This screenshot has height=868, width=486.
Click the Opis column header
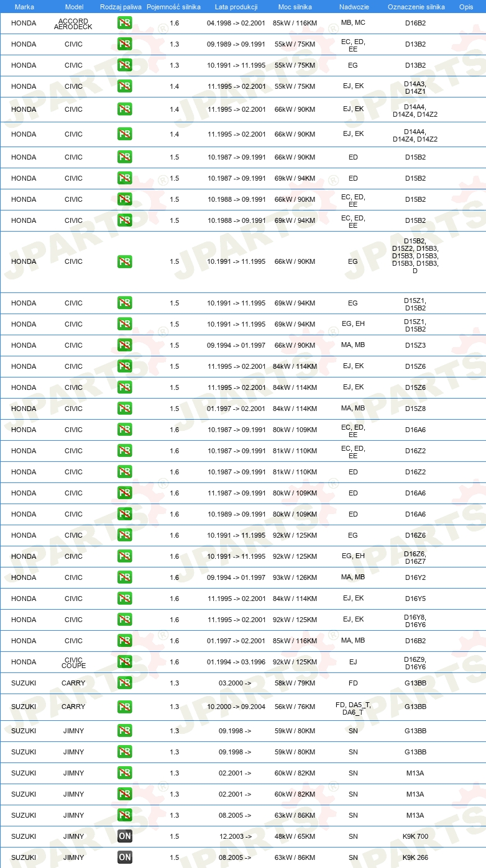[466, 7]
